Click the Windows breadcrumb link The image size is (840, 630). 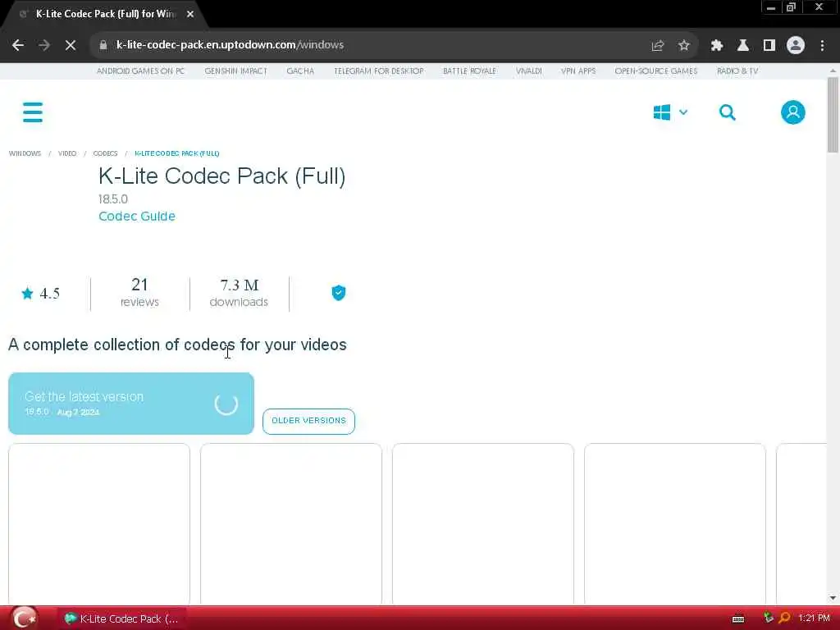[25, 153]
